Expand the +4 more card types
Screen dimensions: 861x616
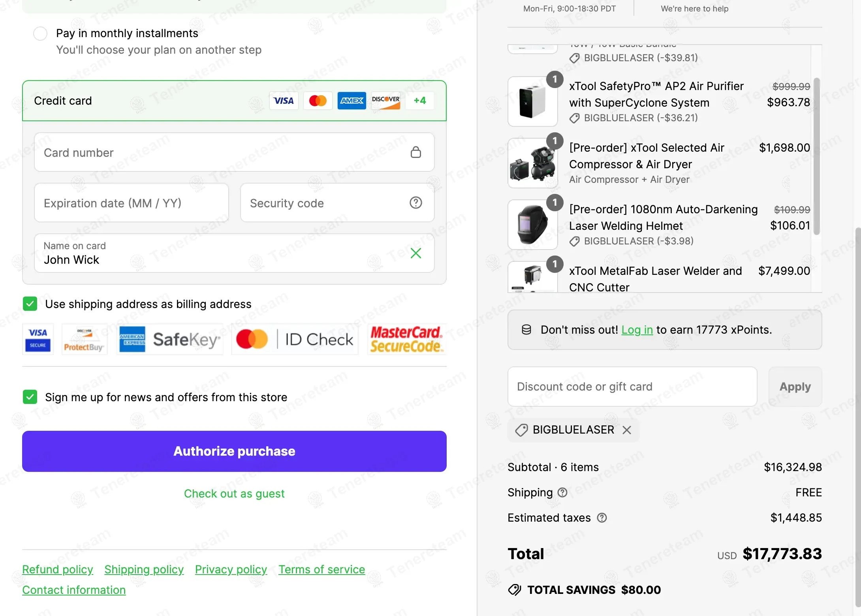click(419, 101)
